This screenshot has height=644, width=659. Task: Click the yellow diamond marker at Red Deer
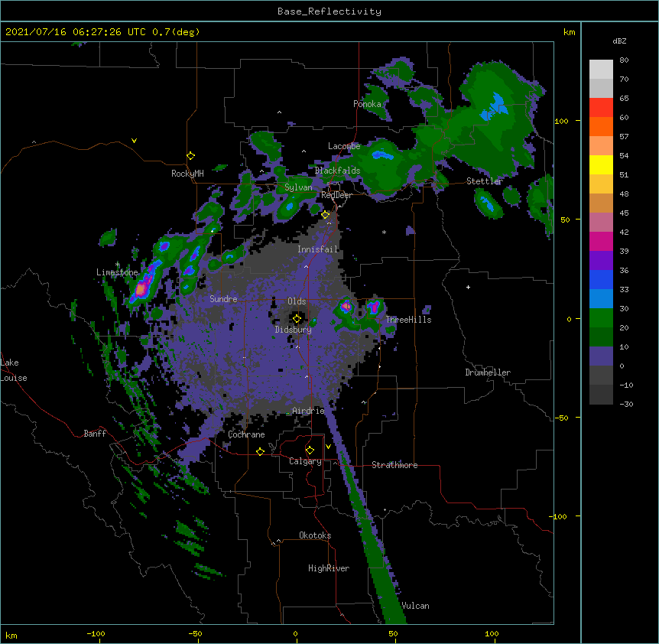pos(326,215)
